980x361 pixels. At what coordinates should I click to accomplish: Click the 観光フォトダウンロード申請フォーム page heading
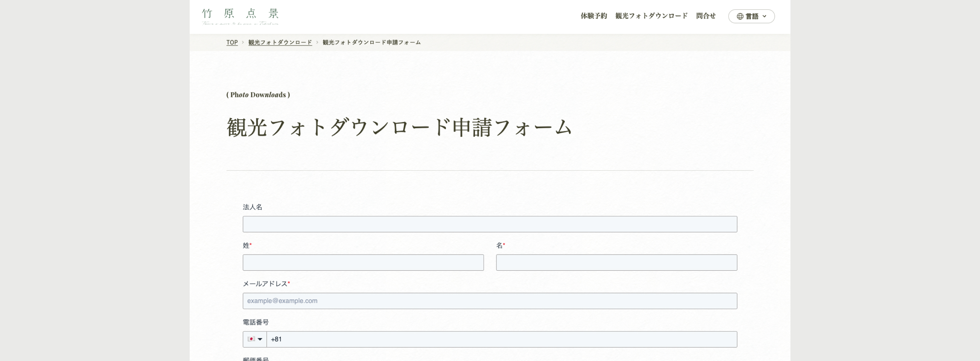(x=399, y=127)
